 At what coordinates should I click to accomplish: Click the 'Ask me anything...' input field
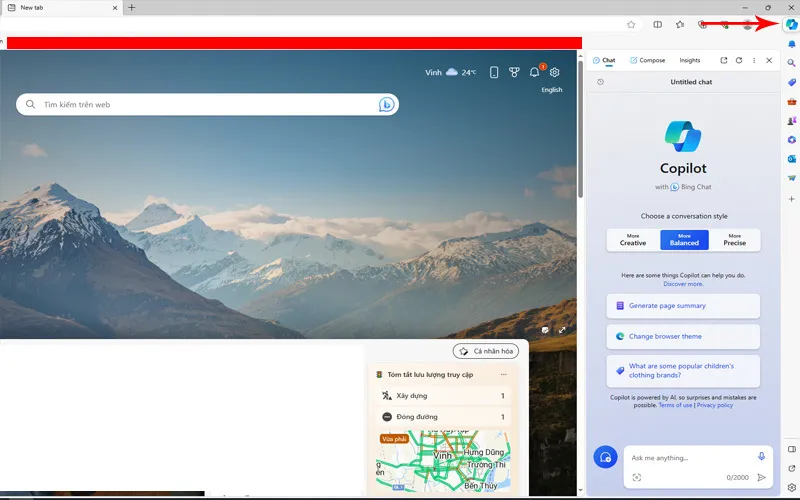690,458
